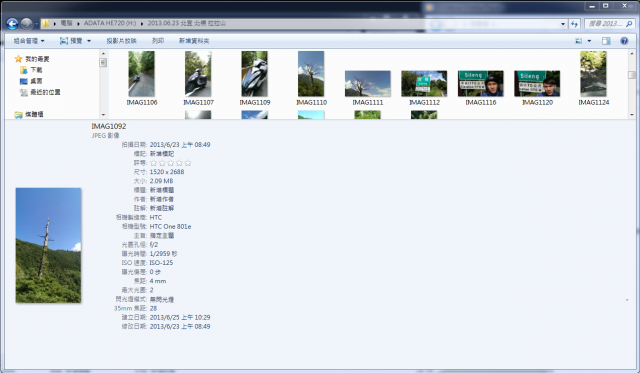This screenshot has width=640, height=373.
Task: Select the IMAG1124 rocky path thumbnail
Action: 593,74
